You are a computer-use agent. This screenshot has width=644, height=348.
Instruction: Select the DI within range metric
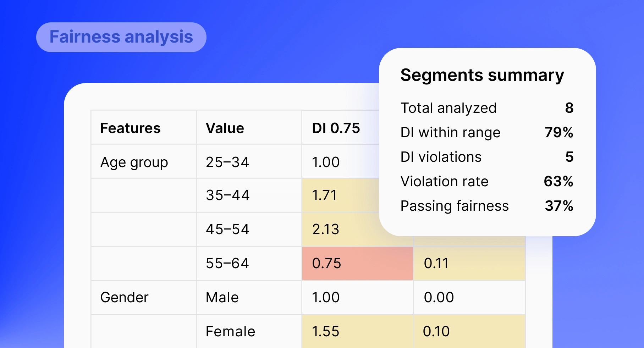pyautogui.click(x=486, y=132)
